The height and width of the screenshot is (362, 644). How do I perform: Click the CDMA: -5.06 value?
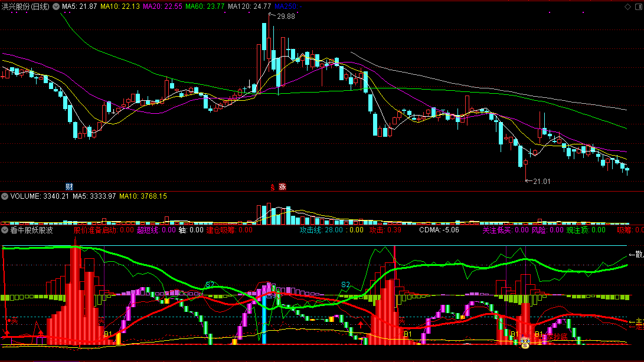(439, 230)
